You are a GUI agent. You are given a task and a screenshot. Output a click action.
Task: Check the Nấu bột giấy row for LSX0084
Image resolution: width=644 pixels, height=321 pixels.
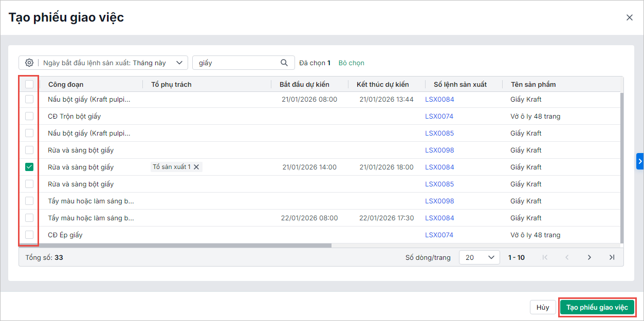(29, 99)
